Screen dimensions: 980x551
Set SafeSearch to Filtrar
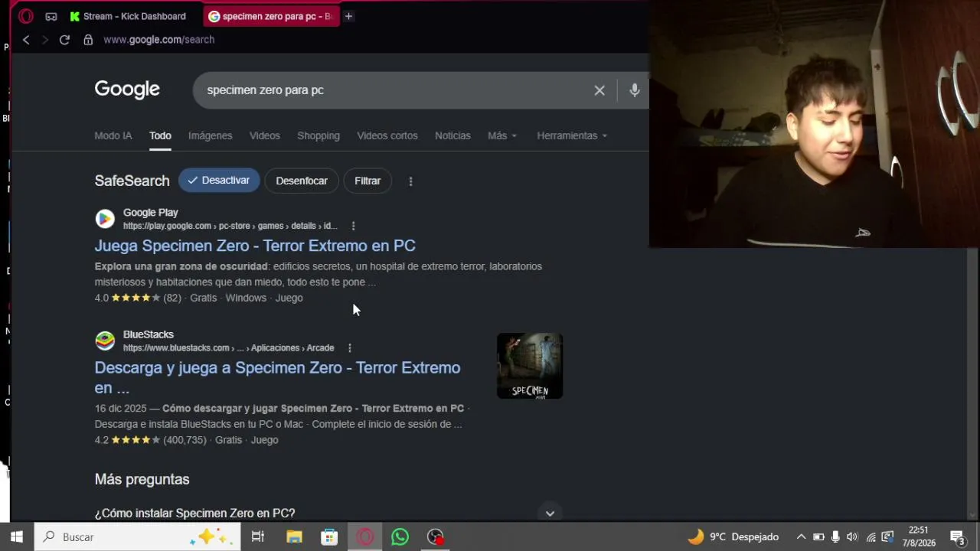367,181
